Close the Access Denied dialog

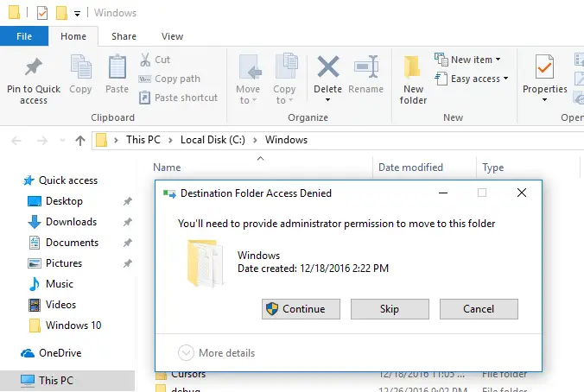522,193
